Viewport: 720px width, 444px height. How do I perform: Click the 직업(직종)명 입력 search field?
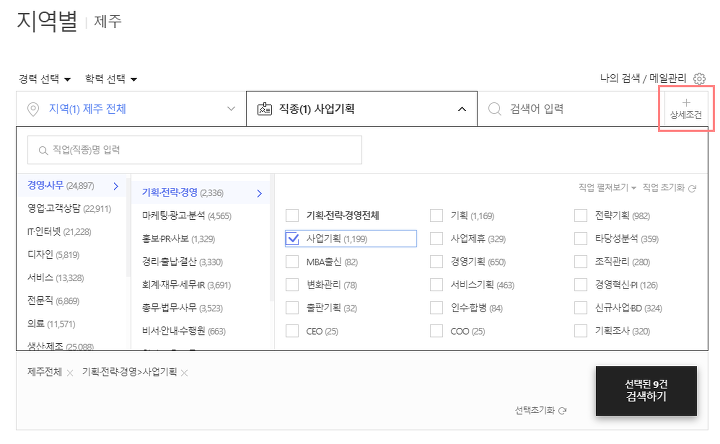194,150
